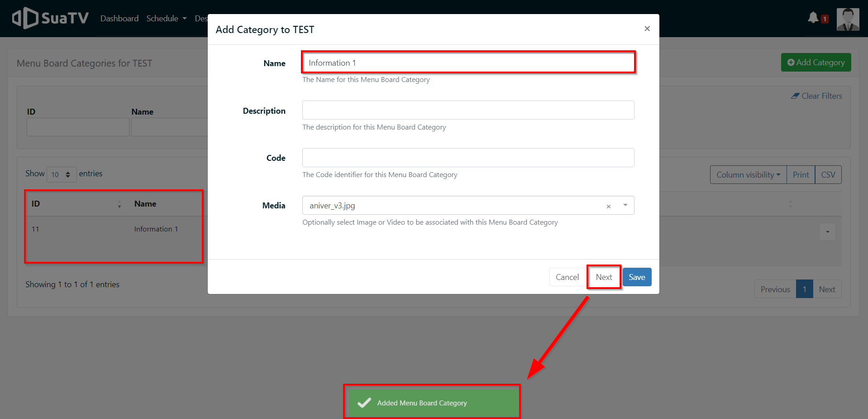Open the row actions dropdown for Information 1
The image size is (868, 419).
(827, 232)
